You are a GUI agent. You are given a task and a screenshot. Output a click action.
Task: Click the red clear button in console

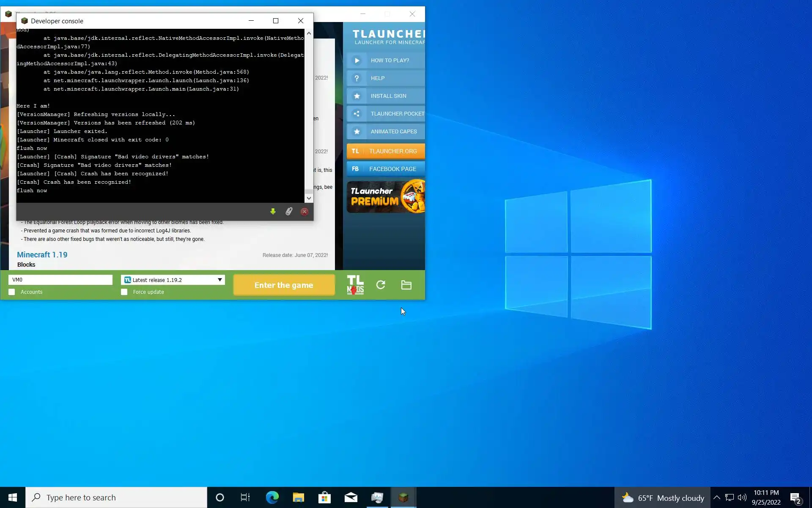(304, 211)
